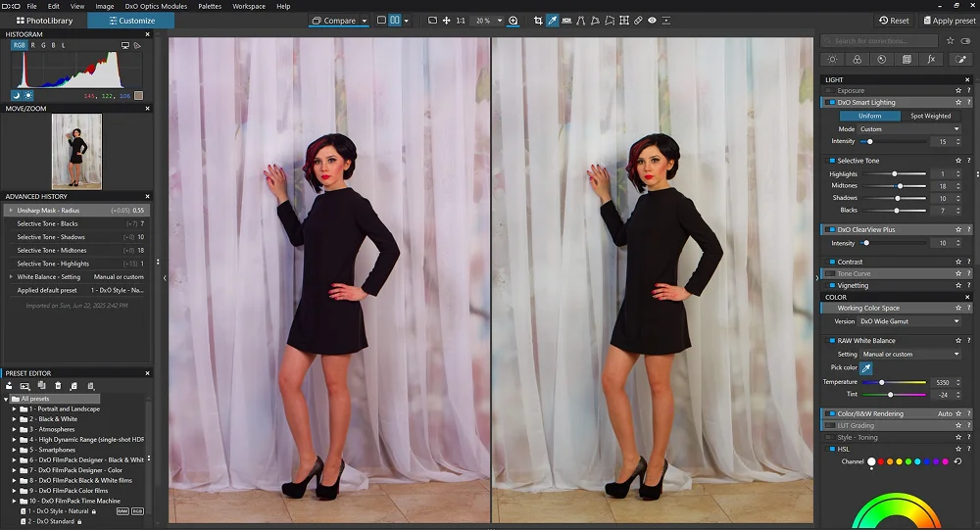The width and height of the screenshot is (980, 530).
Task: Reset the HSL channel selection
Action: (957, 461)
